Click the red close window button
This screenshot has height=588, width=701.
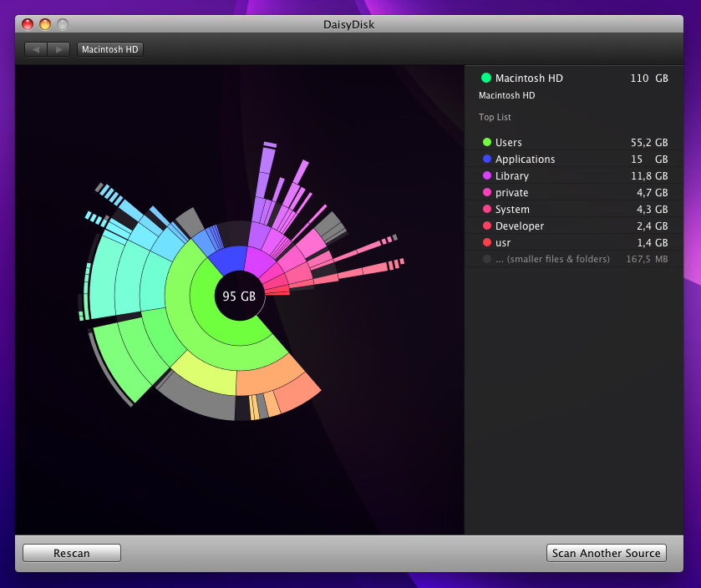point(28,24)
